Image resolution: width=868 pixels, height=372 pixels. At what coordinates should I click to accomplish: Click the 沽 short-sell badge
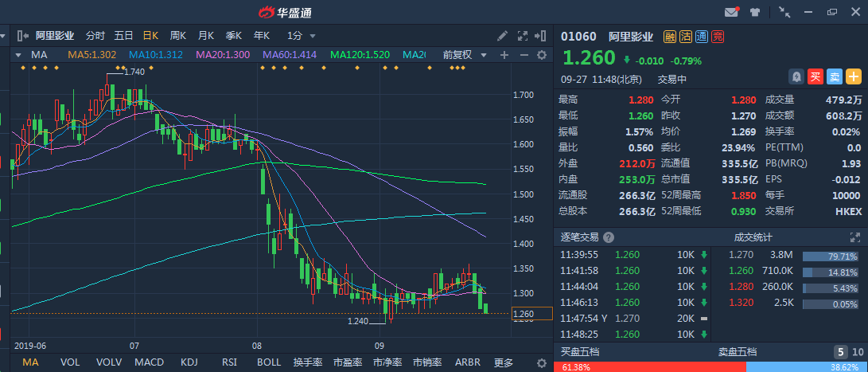click(686, 37)
